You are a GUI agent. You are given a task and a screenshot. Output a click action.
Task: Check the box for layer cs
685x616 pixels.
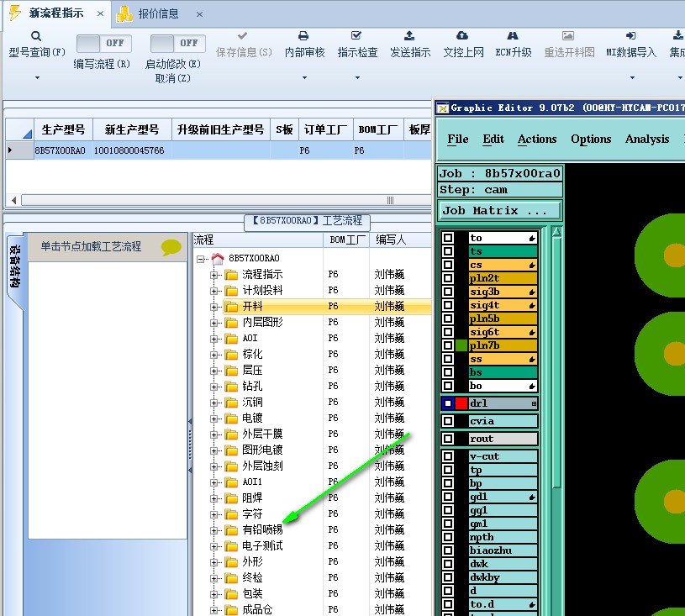[448, 265]
